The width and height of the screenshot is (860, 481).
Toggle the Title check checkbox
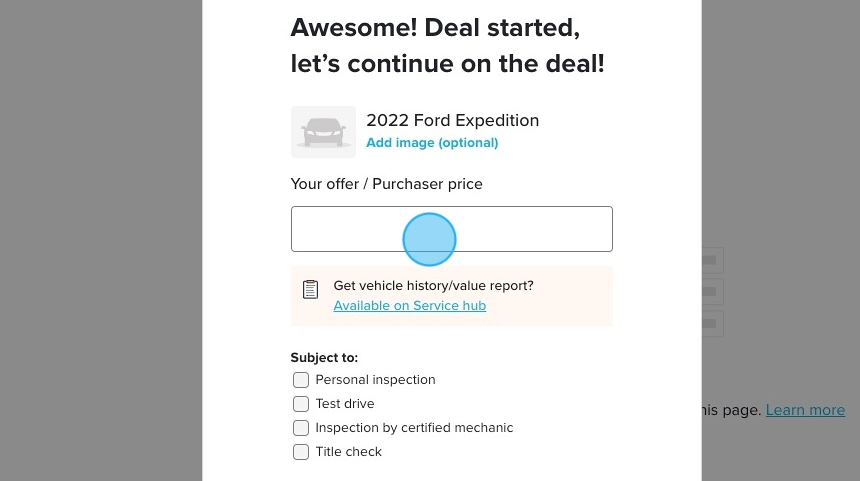tap(301, 452)
